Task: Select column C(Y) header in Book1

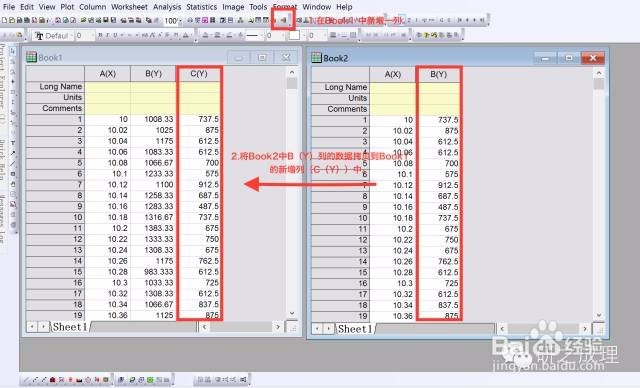Action: pyautogui.click(x=199, y=74)
